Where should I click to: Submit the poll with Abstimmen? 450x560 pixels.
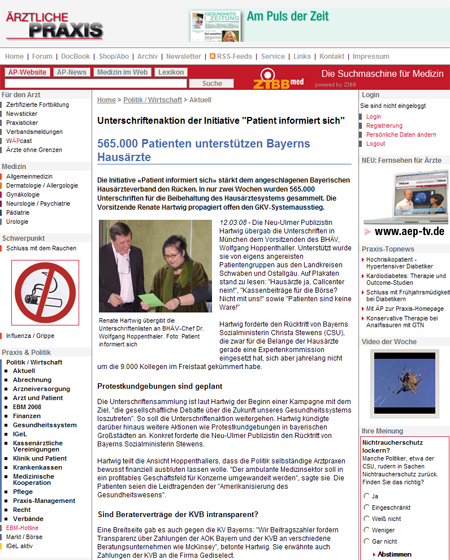pos(394,554)
